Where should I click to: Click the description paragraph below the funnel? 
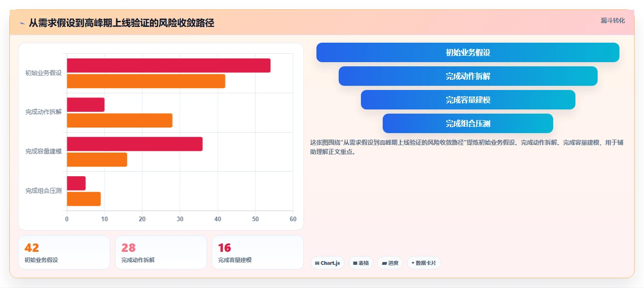pos(467,147)
